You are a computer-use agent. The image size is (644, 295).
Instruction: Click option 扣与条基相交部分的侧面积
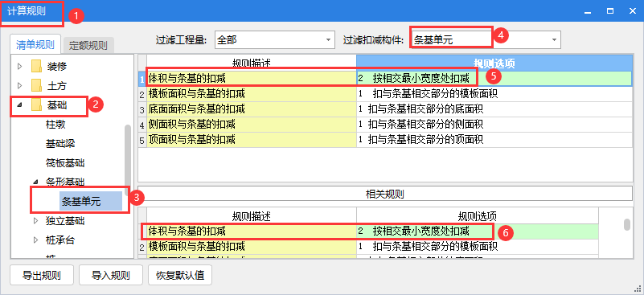click(x=494, y=124)
